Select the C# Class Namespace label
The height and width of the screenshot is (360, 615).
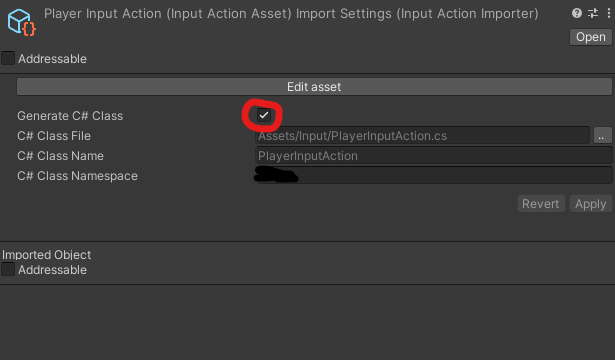point(78,176)
